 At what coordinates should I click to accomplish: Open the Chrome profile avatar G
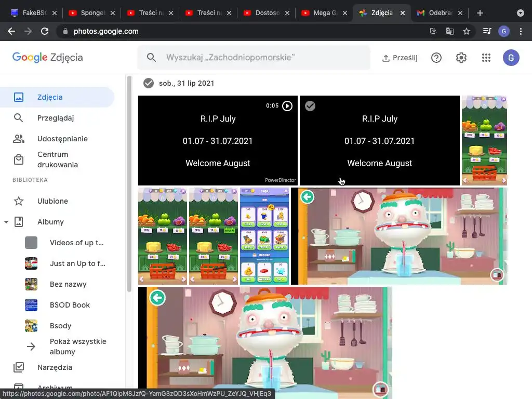point(504,31)
